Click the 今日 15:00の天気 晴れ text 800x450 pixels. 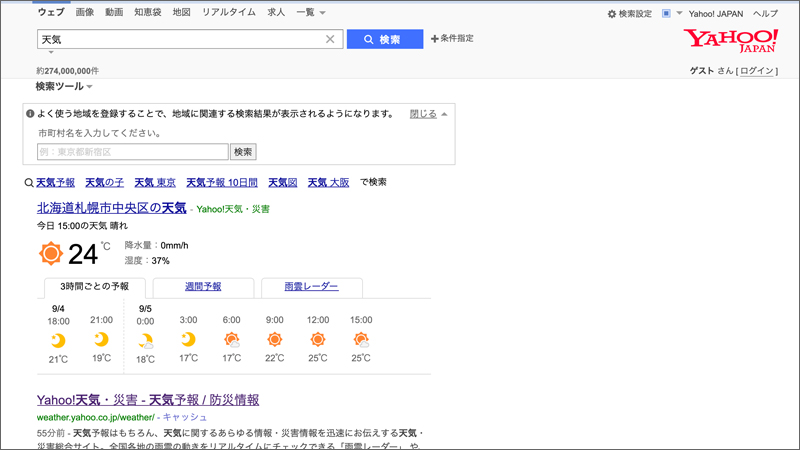point(82,226)
